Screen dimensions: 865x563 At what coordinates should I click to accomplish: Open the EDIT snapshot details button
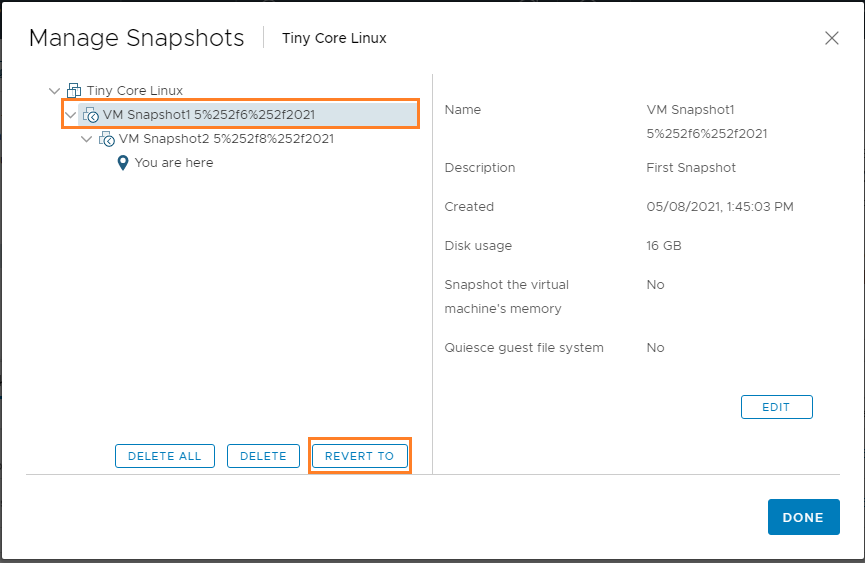776,407
